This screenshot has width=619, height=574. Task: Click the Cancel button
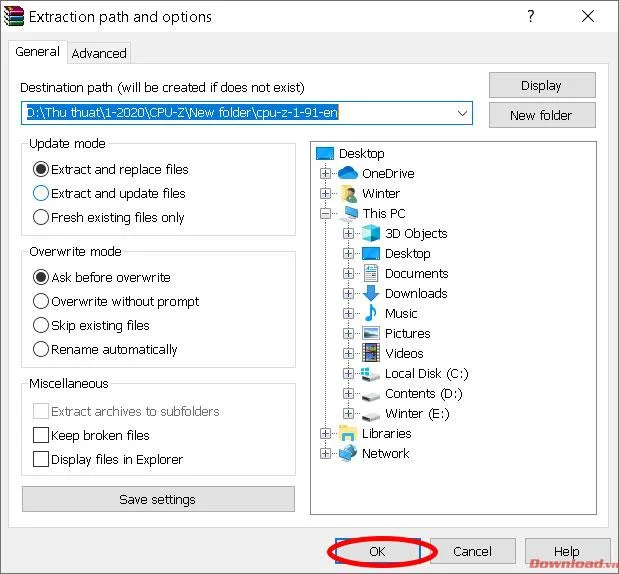[473, 551]
